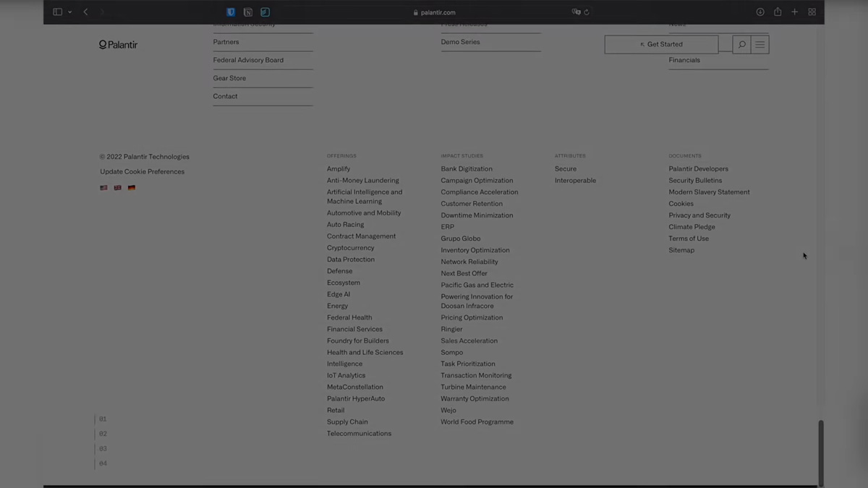The width and height of the screenshot is (868, 488).
Task: Select the German flag language option
Action: [132, 188]
